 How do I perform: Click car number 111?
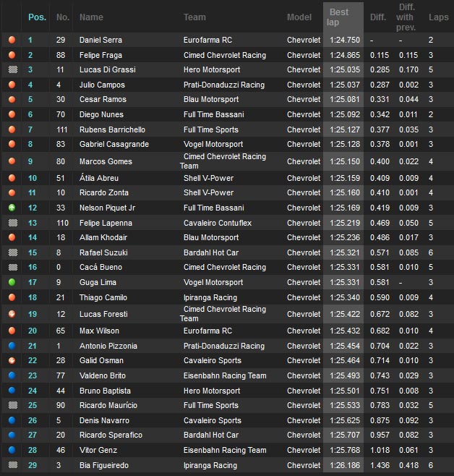click(x=62, y=129)
